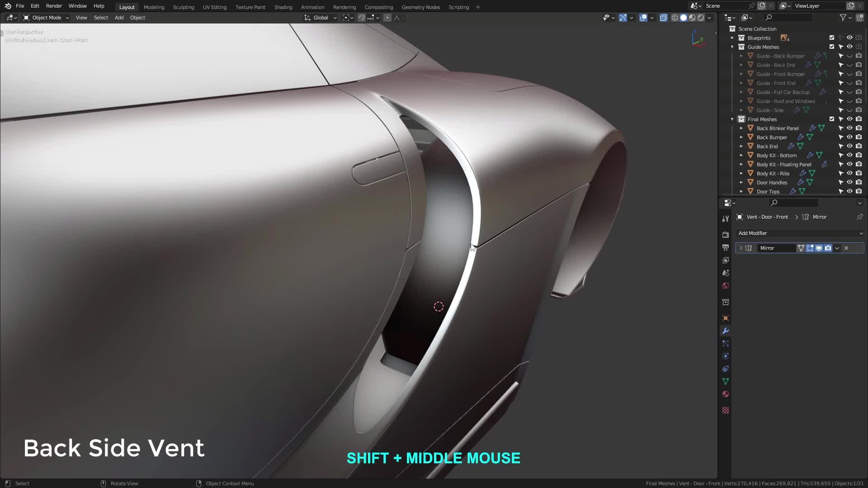
Task: Expand the Mirror modifier panel
Action: click(x=741, y=248)
